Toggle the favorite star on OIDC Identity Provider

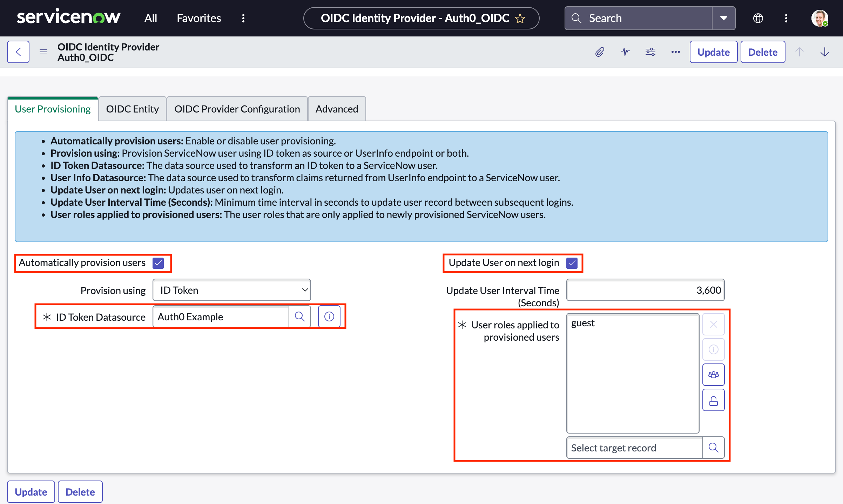click(x=520, y=18)
